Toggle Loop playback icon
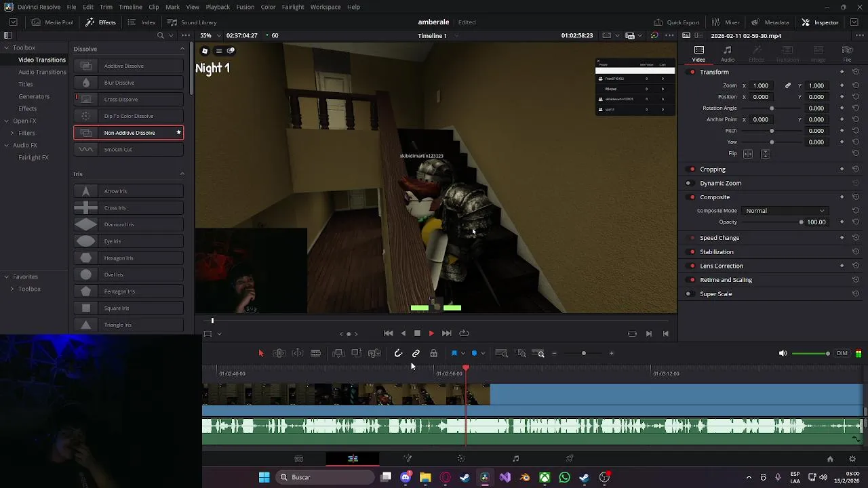Image resolution: width=868 pixels, height=488 pixels. pyautogui.click(x=464, y=333)
